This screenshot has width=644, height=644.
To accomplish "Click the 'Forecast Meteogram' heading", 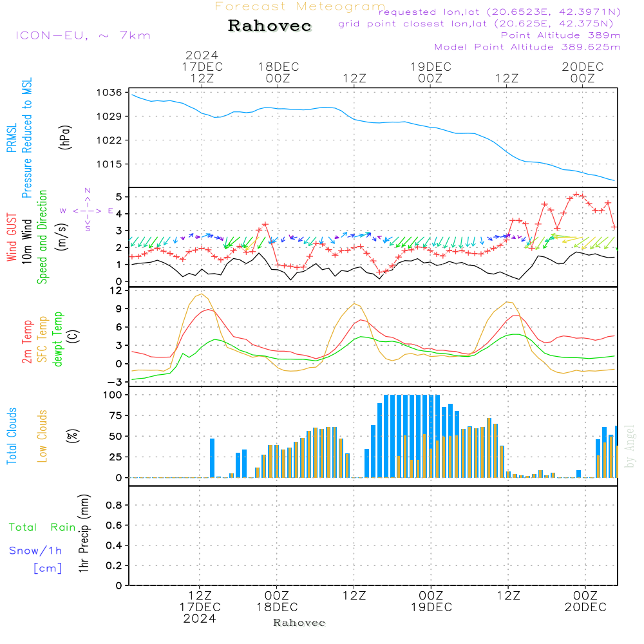I will pos(299,6).
